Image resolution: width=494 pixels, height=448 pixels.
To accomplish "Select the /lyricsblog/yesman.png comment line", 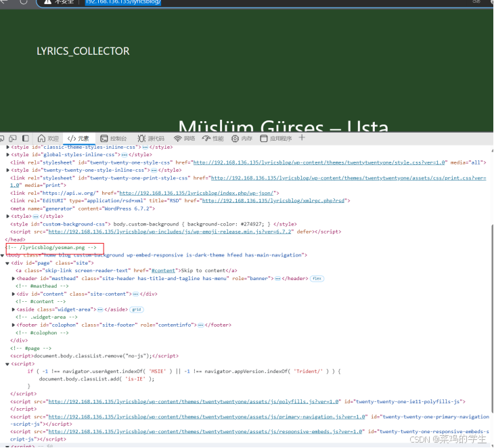I will pos(51,248).
